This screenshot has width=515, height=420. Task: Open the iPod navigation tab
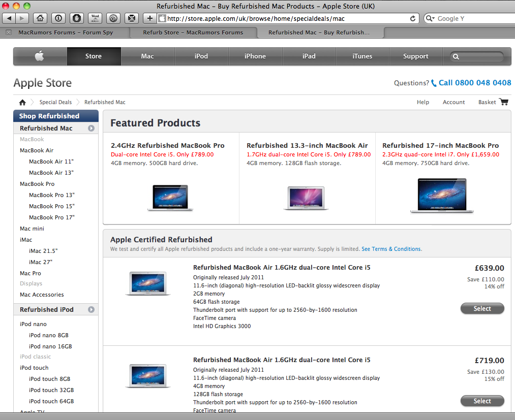coord(201,56)
